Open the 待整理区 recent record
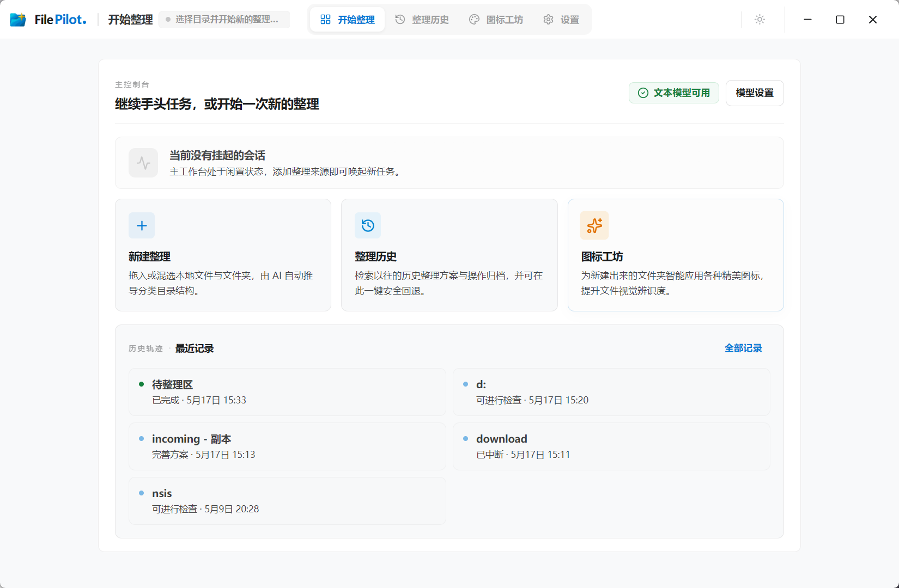Viewport: 899px width, 588px height. pyautogui.click(x=287, y=392)
